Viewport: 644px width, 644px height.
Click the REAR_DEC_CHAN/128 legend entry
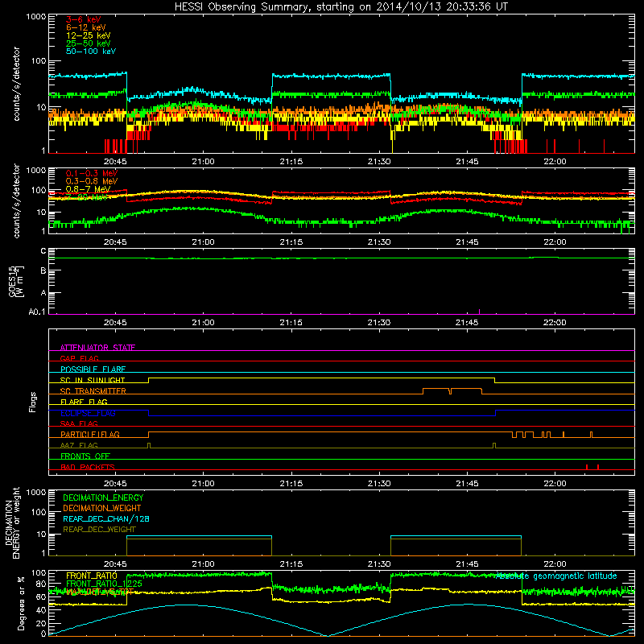pos(106,518)
